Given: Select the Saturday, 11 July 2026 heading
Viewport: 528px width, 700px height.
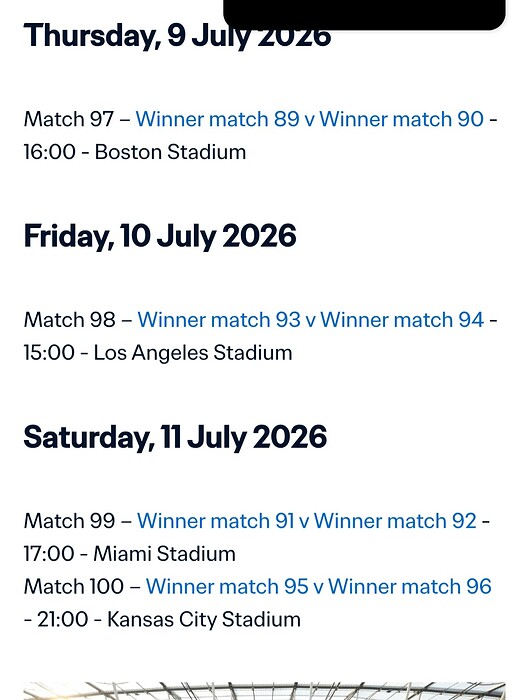Looking at the screenshot, I should [175, 437].
